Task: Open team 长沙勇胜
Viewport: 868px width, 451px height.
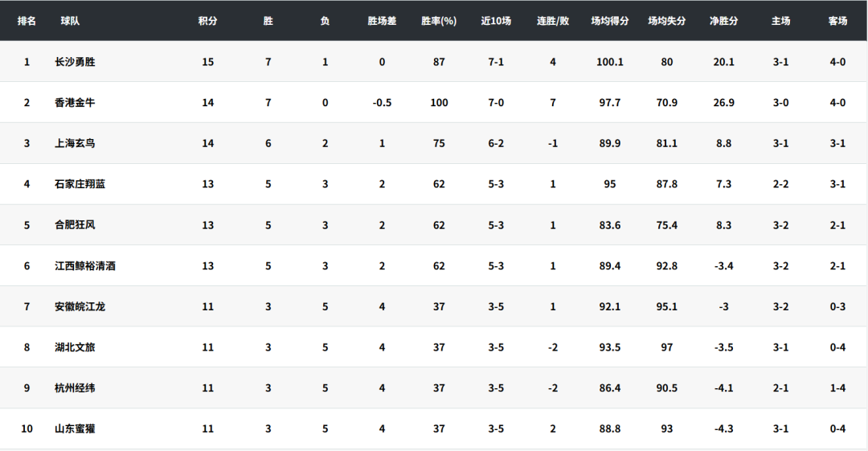Action: 75,62
